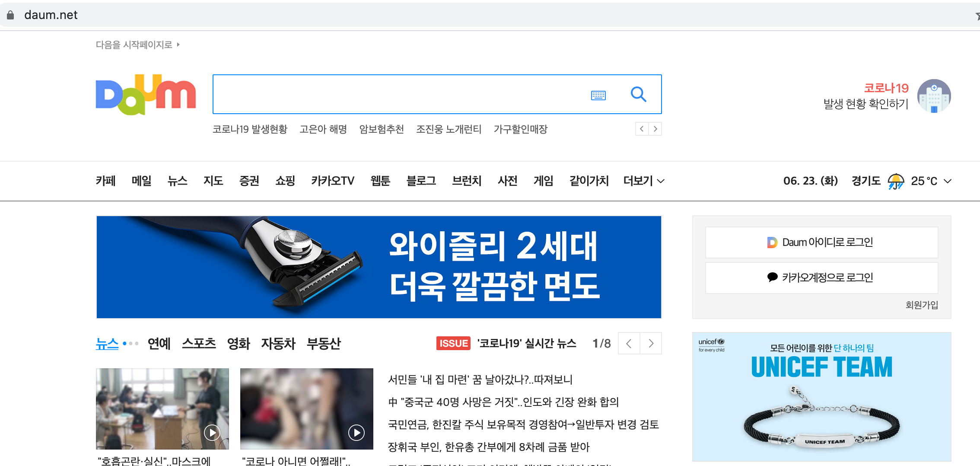Select the 자동차 tab
The width and height of the screenshot is (980, 466).
(x=278, y=344)
